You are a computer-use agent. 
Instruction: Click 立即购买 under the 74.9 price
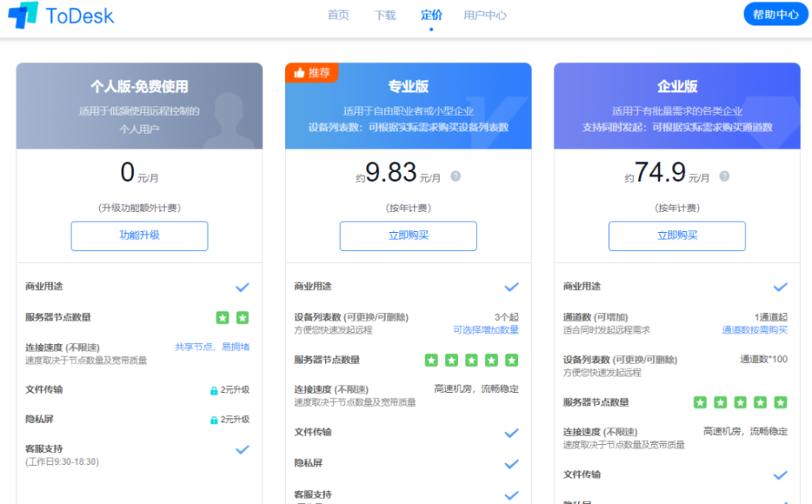point(677,236)
